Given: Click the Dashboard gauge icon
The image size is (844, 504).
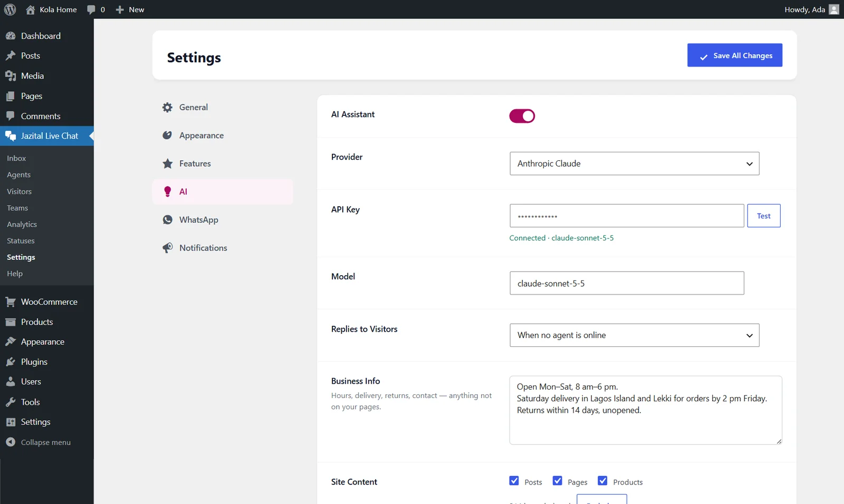Looking at the screenshot, I should (x=11, y=36).
